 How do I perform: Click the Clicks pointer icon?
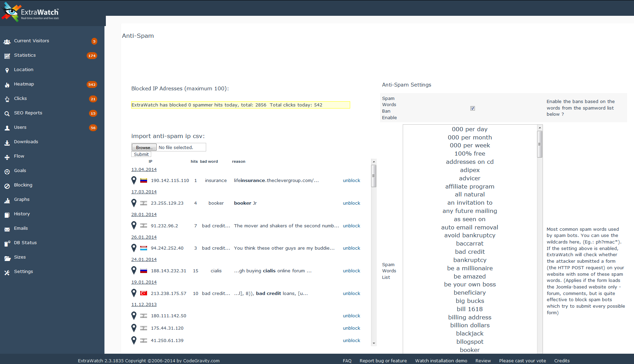(x=7, y=99)
